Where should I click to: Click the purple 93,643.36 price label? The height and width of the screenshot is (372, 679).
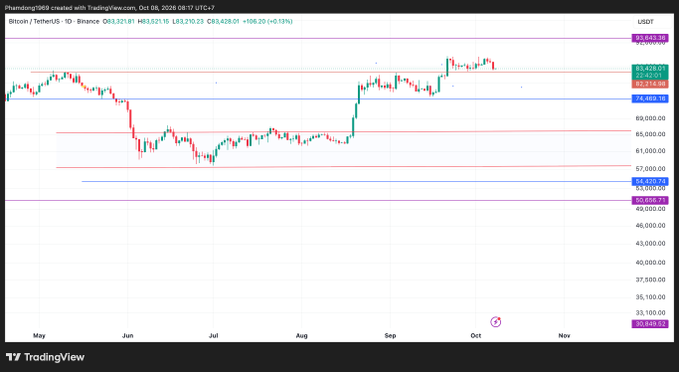pyautogui.click(x=650, y=38)
